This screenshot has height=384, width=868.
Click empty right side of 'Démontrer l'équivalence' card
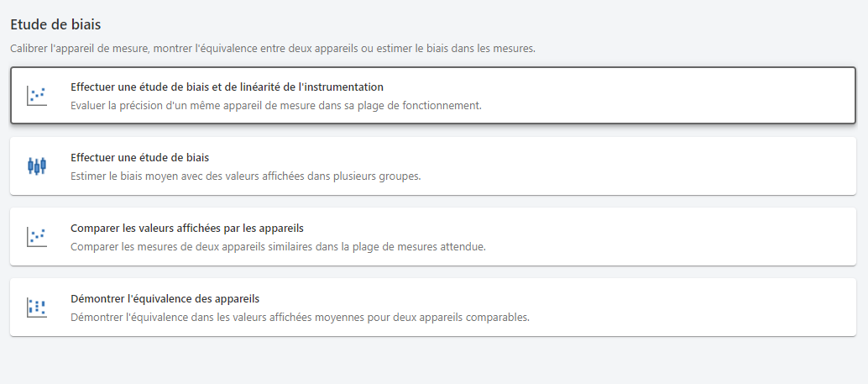click(x=714, y=307)
